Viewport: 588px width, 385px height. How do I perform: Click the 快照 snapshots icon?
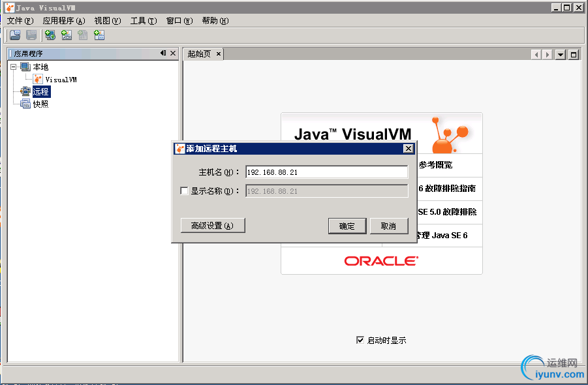(x=25, y=104)
